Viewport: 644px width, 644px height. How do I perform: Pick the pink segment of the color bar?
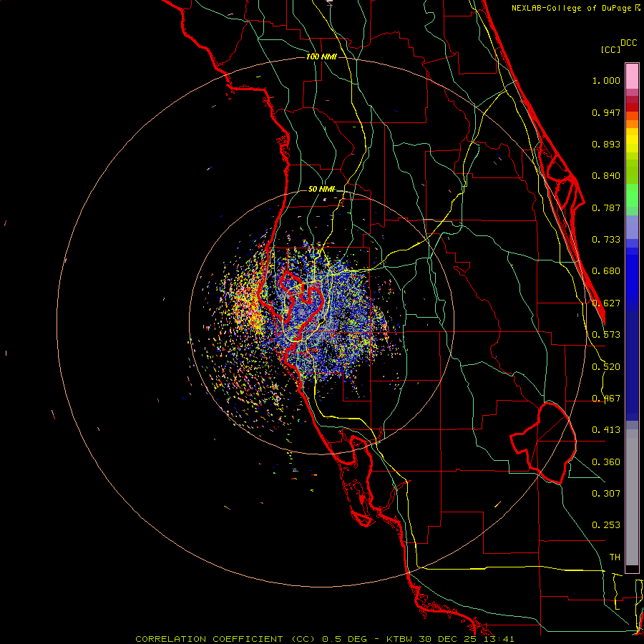632,76
